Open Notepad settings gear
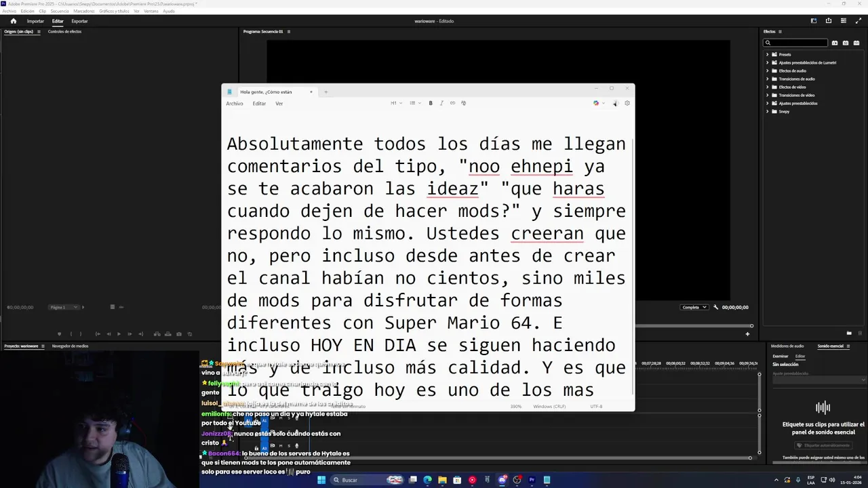Image resolution: width=868 pixels, height=488 pixels. pyautogui.click(x=627, y=103)
